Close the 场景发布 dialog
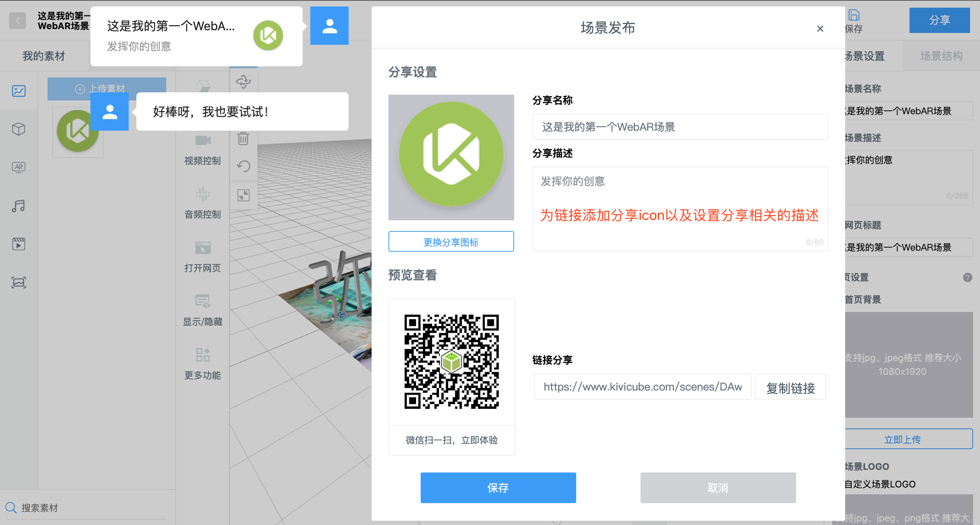Image resolution: width=980 pixels, height=525 pixels. (820, 29)
